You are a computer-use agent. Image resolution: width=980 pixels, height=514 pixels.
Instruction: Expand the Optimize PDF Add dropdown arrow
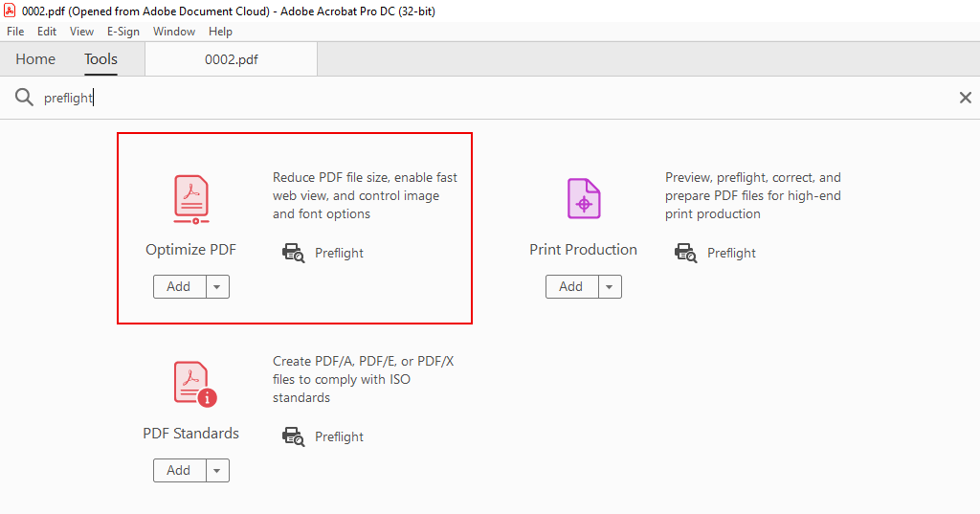pos(217,287)
